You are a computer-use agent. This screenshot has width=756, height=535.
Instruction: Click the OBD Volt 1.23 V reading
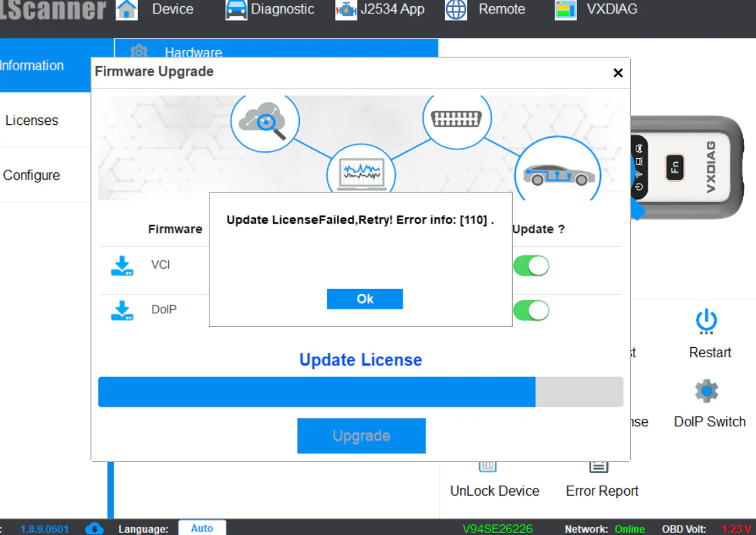[x=736, y=529]
